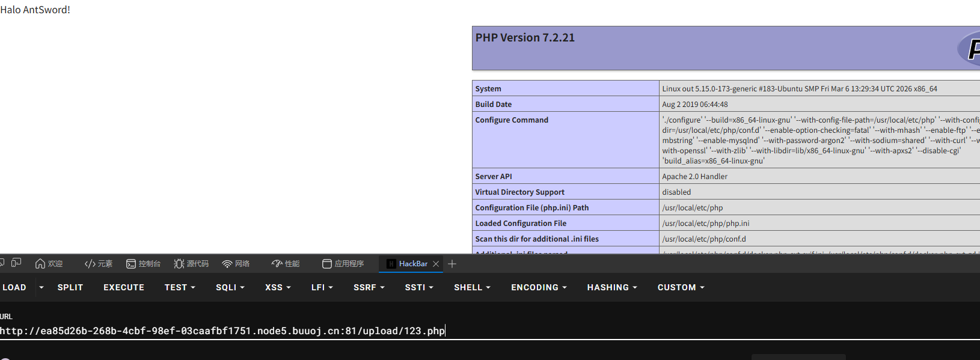
Task: Open the SQLI dropdown menu
Action: (x=230, y=287)
